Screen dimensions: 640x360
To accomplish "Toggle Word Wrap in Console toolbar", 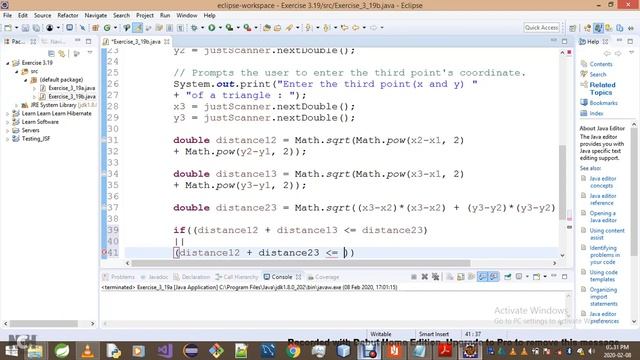I will [471, 277].
